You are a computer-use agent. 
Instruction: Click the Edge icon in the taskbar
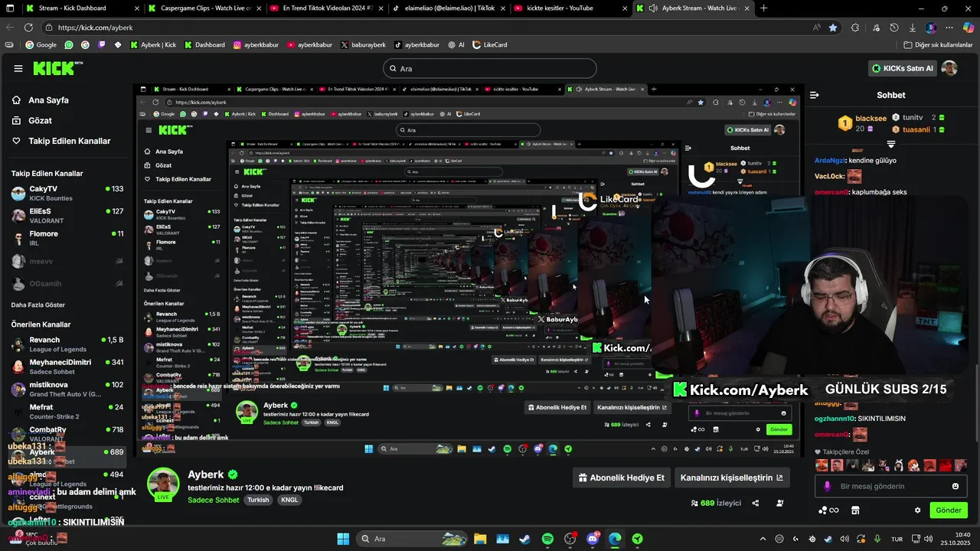click(x=615, y=539)
